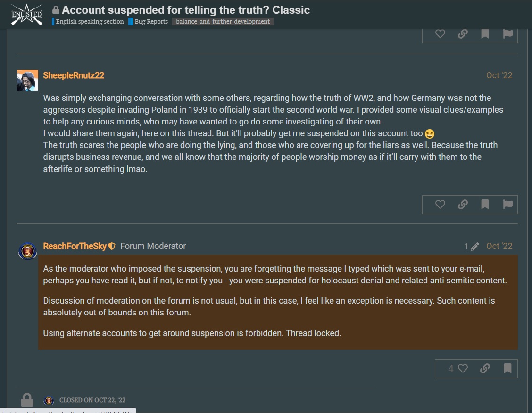Click SheepleRnutz22's avatar thumbnail
The height and width of the screenshot is (413, 532).
27,80
